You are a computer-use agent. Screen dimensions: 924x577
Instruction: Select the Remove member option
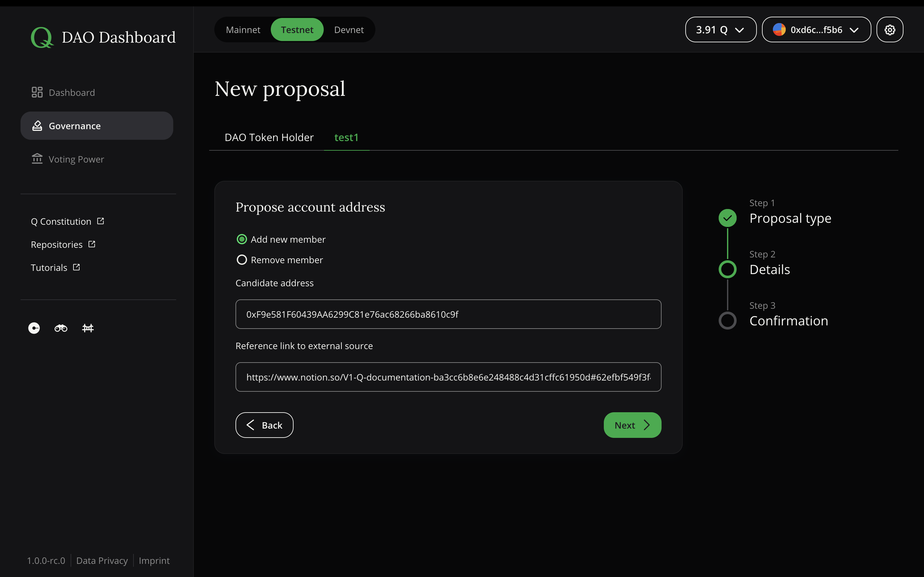tap(242, 260)
